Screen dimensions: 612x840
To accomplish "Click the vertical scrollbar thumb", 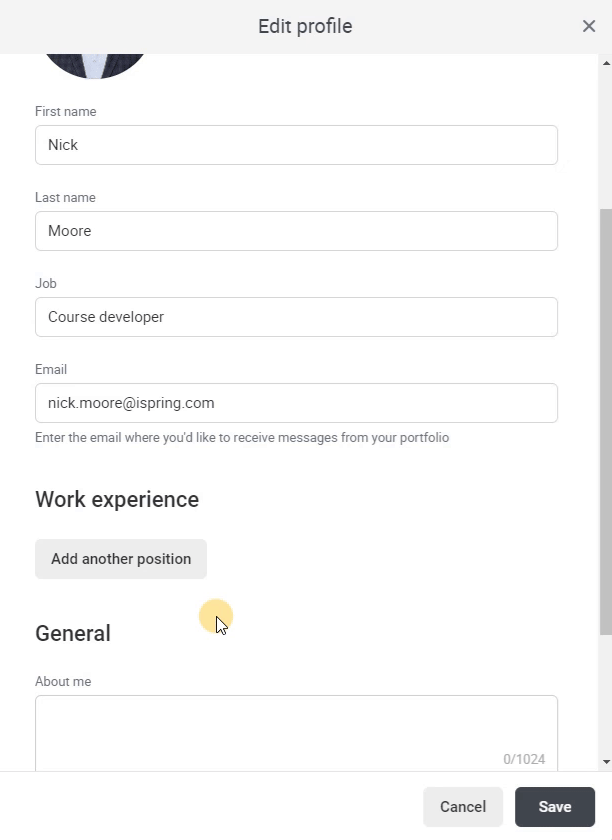I will click(606, 422).
